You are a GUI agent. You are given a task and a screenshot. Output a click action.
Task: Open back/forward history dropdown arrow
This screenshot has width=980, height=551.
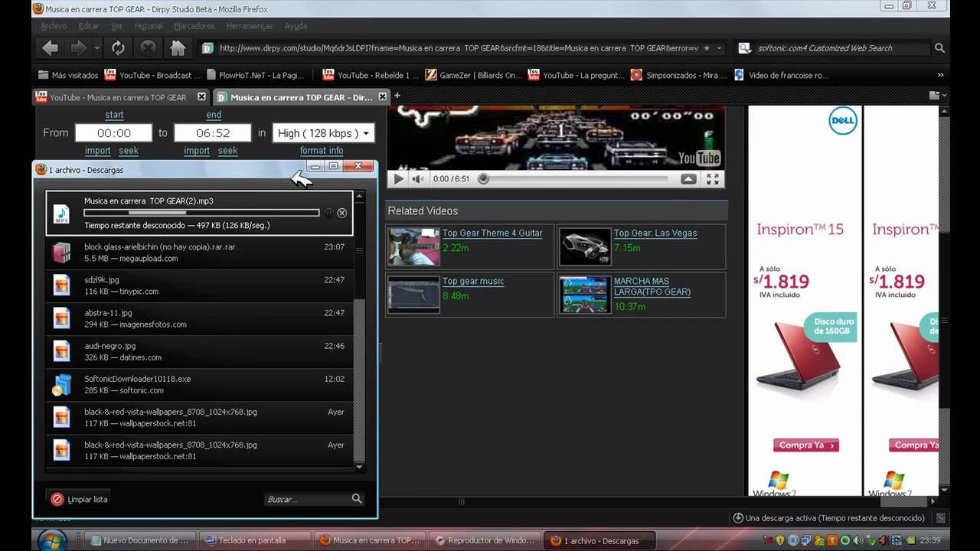97,48
